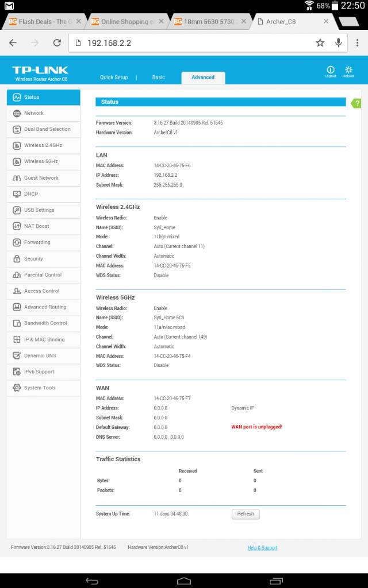Image resolution: width=368 pixels, height=588 pixels.
Task: Click the '11bgn mixed' mode value
Action: [166, 237]
